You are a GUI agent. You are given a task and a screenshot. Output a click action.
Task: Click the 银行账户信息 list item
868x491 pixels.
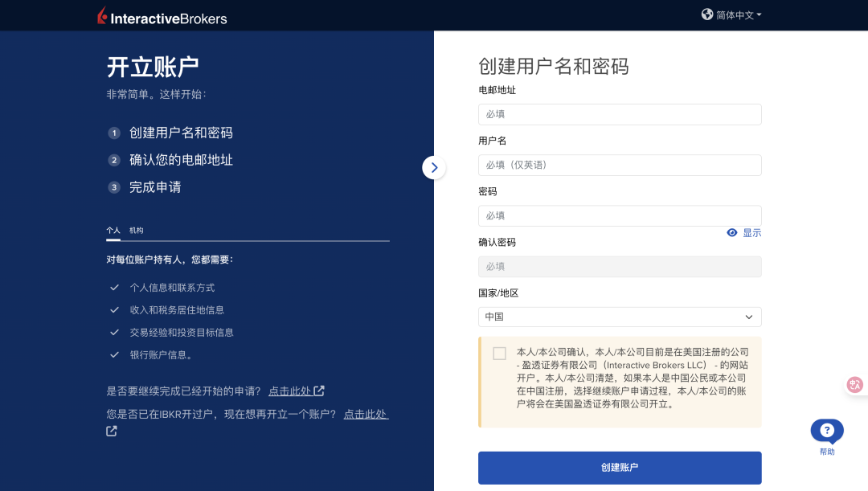pyautogui.click(x=151, y=355)
